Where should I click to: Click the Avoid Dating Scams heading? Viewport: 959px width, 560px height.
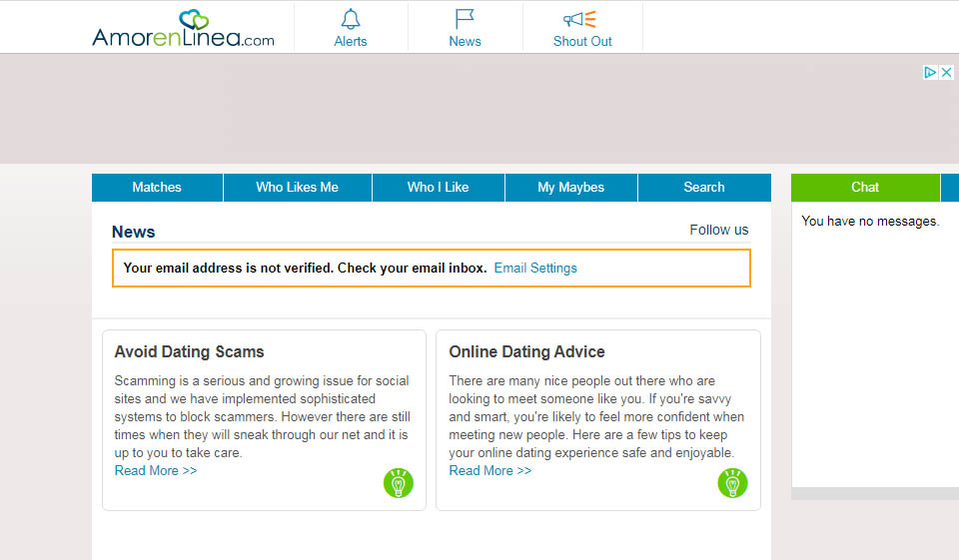click(x=189, y=351)
